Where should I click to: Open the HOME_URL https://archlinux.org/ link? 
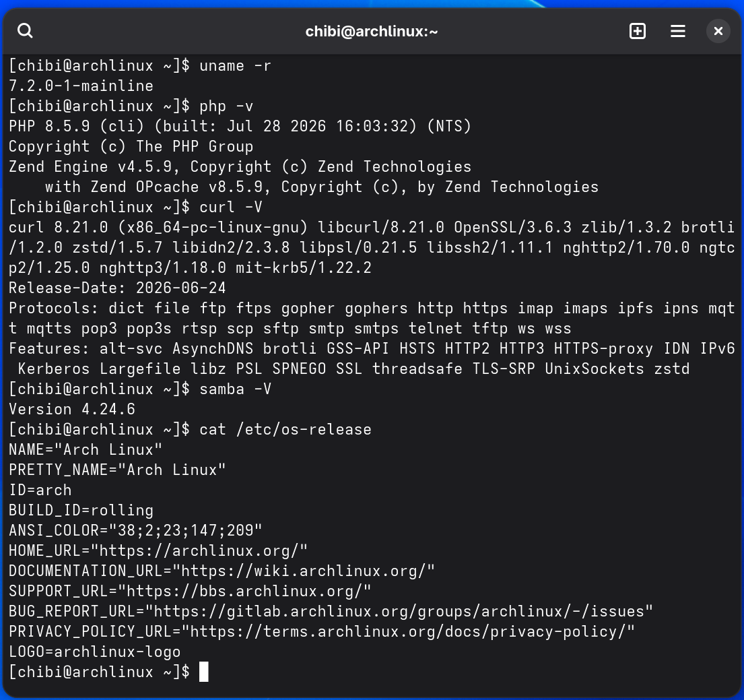point(199,550)
